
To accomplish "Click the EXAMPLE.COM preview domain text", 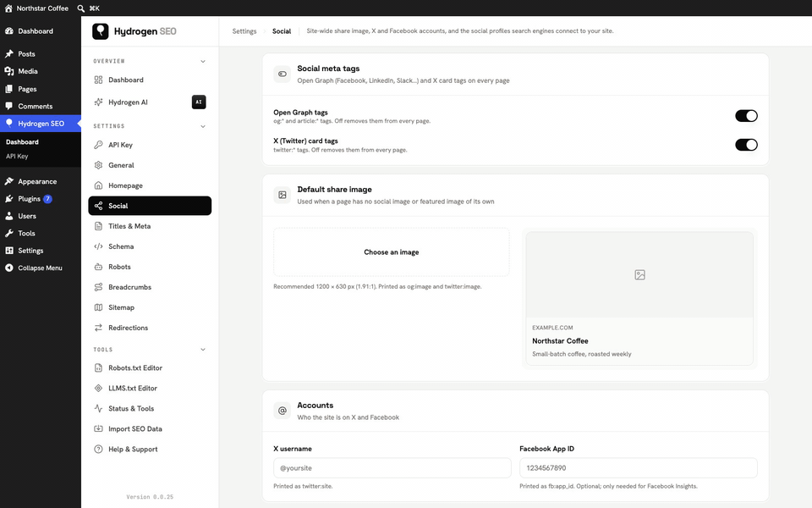I will tap(552, 328).
